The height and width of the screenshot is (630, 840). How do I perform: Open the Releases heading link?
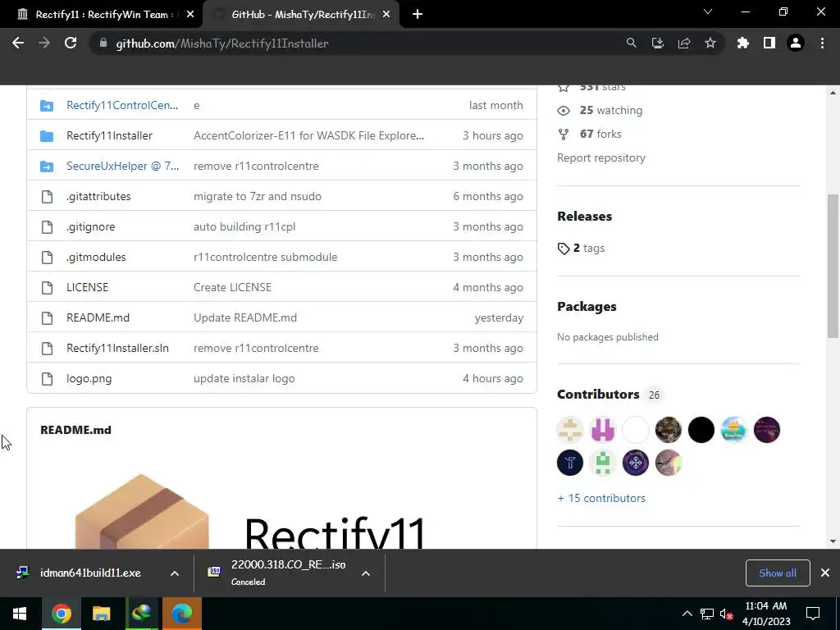click(584, 217)
